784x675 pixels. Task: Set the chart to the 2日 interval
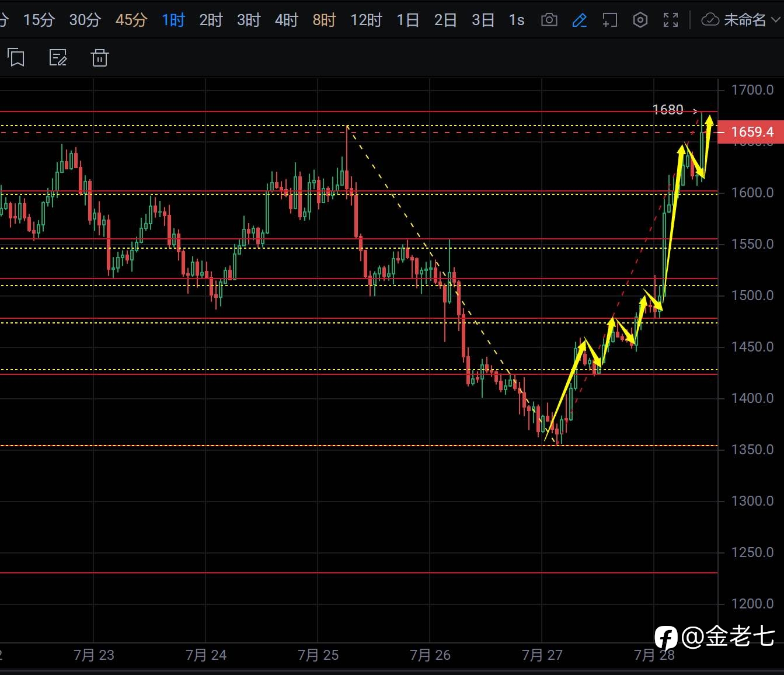(445, 20)
